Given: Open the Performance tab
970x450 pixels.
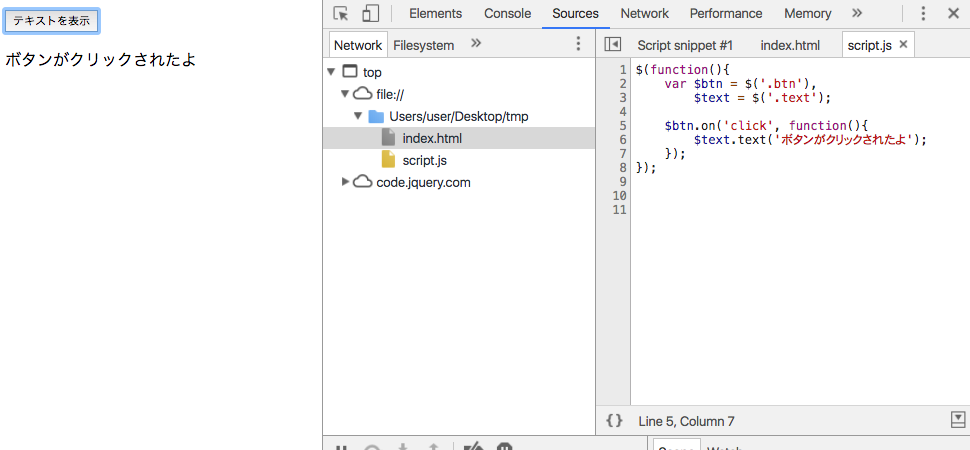Looking at the screenshot, I should coord(726,14).
